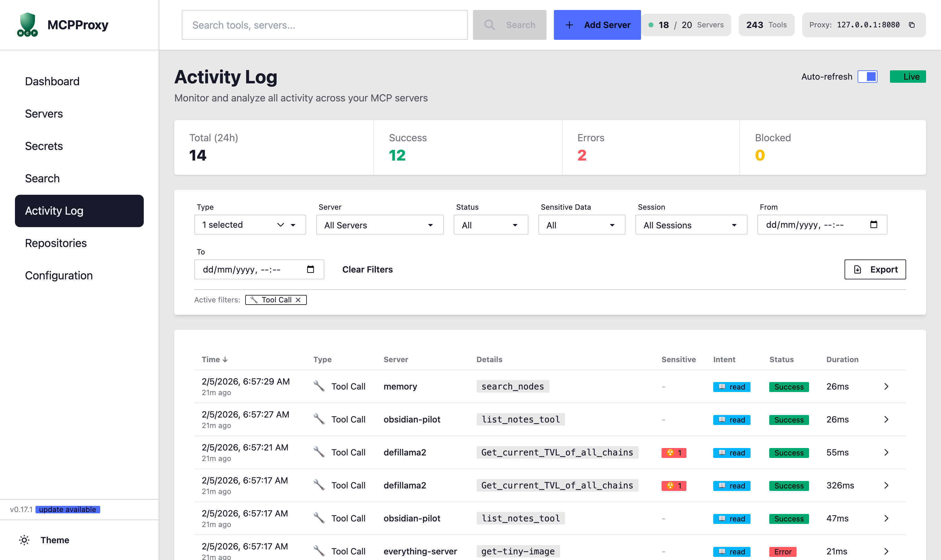The image size is (941, 560).
Task: Click the From date input field
Action: pyautogui.click(x=822, y=225)
